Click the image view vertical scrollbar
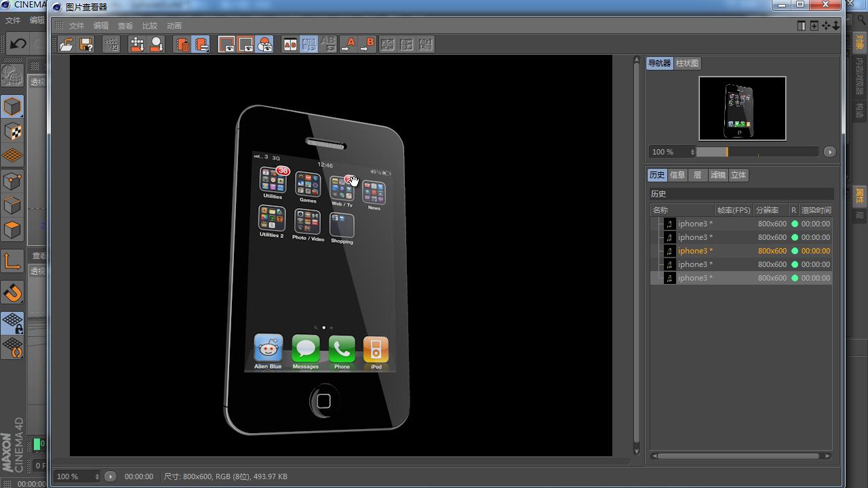This screenshot has width=868, height=488. (636, 254)
